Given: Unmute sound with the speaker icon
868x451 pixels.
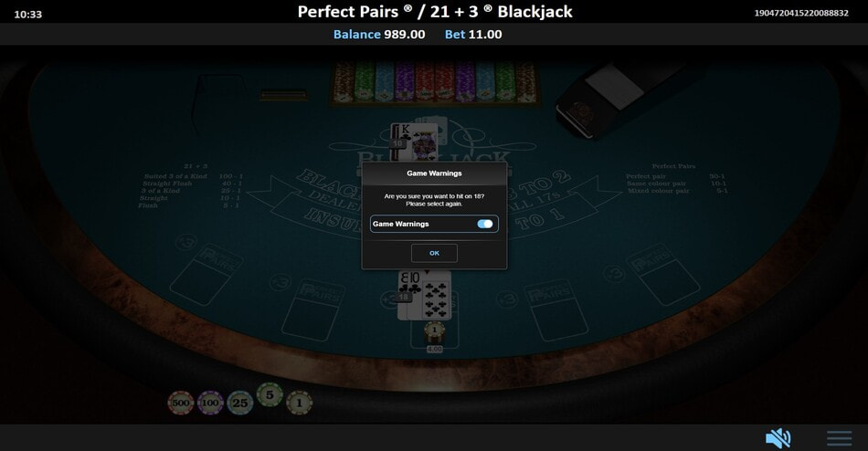Looking at the screenshot, I should 778,438.
